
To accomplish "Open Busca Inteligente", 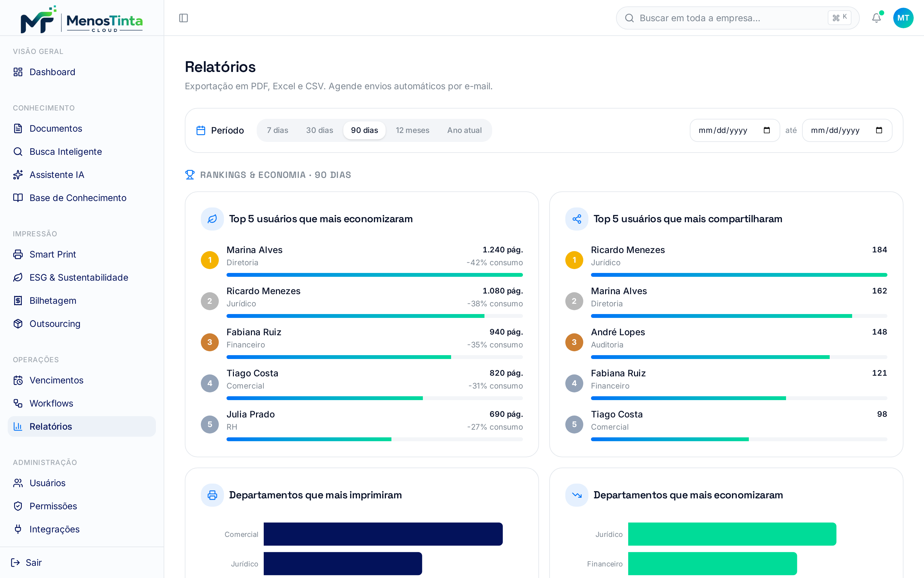I will (x=82, y=152).
